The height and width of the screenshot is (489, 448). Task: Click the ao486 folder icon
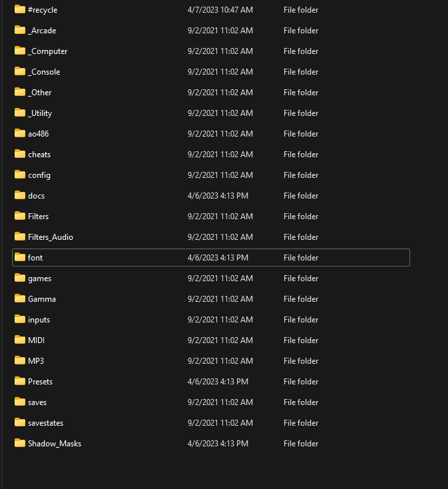point(20,133)
